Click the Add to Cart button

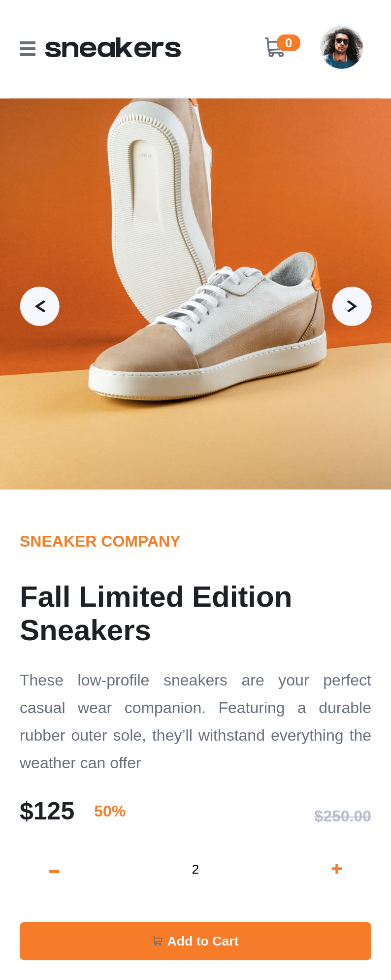tap(195, 941)
